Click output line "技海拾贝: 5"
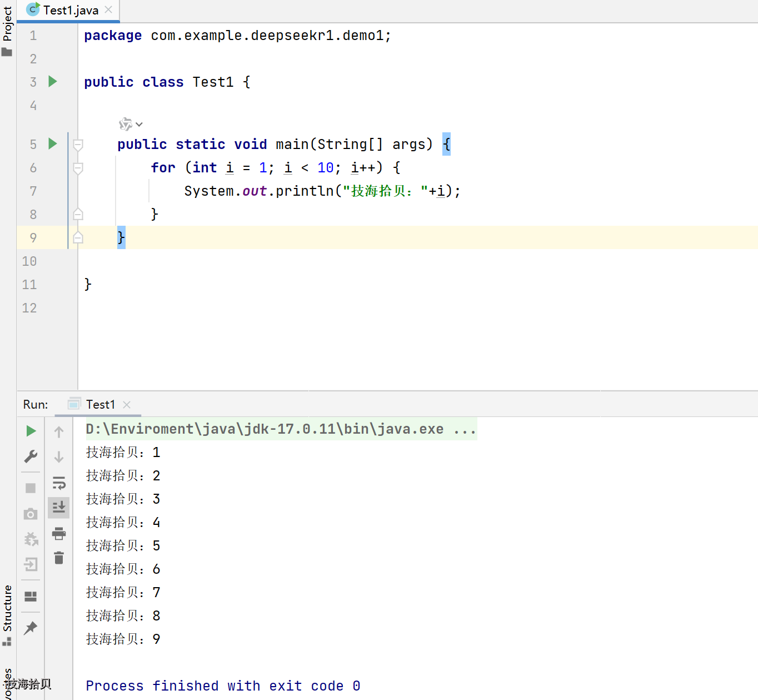This screenshot has width=758, height=700. point(123,546)
